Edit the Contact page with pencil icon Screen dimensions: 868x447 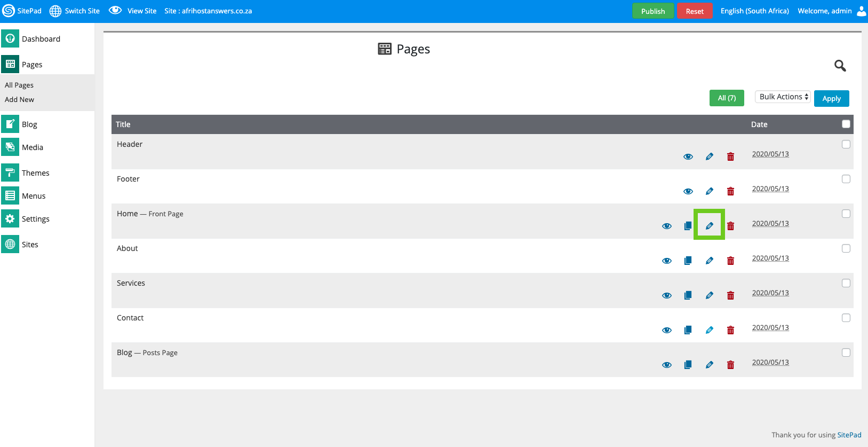point(709,330)
